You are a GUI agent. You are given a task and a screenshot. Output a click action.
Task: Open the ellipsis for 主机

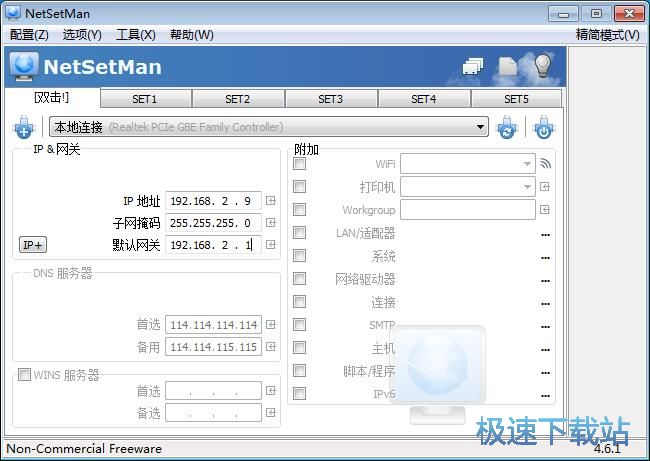tap(546, 350)
